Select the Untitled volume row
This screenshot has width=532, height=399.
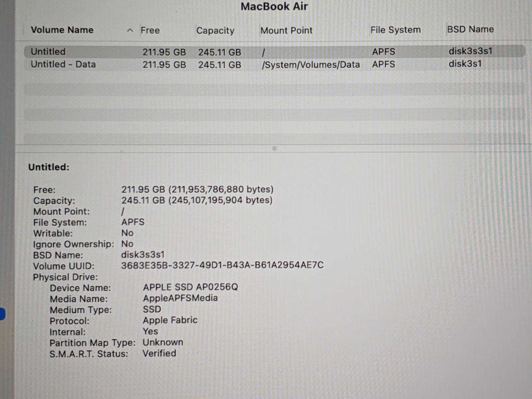49,52
